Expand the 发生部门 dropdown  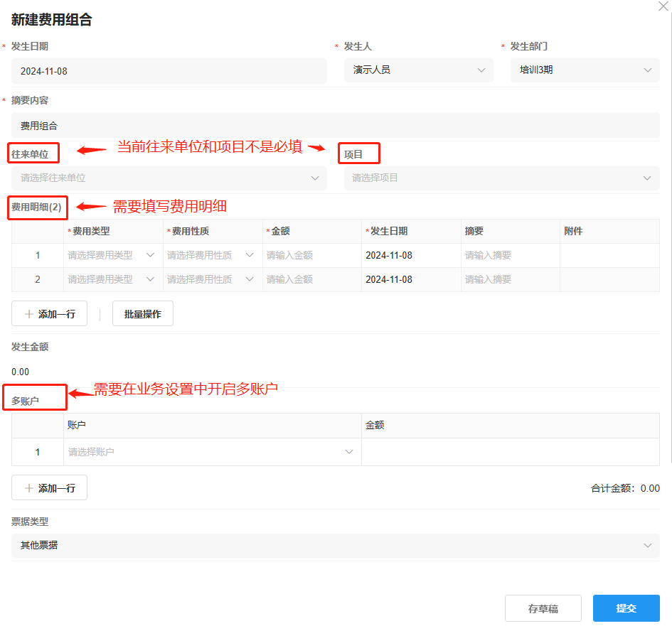585,70
